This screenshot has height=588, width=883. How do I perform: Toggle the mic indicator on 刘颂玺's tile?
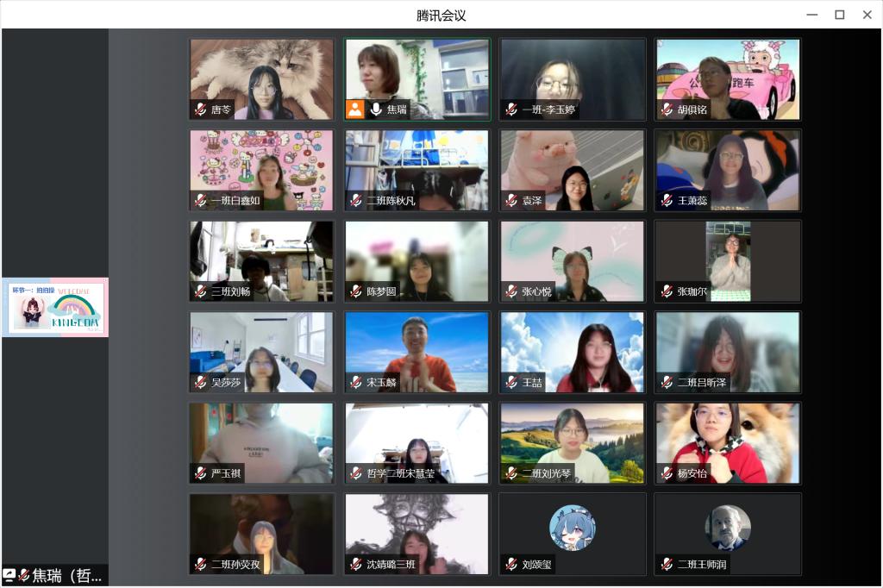(x=511, y=565)
